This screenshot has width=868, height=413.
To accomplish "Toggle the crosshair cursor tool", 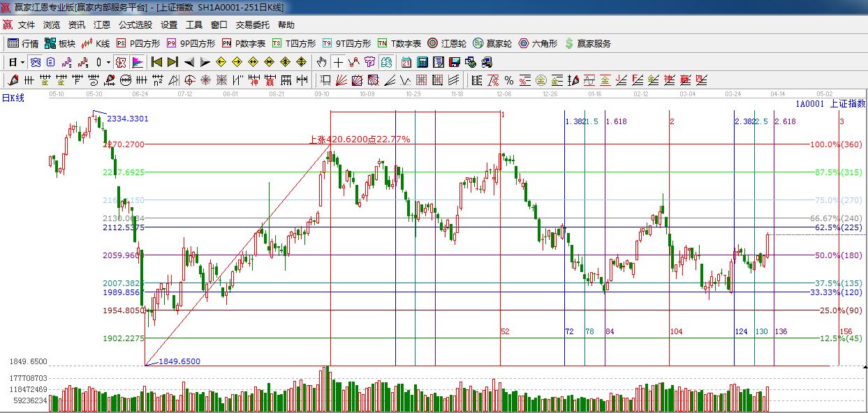I will point(338,62).
